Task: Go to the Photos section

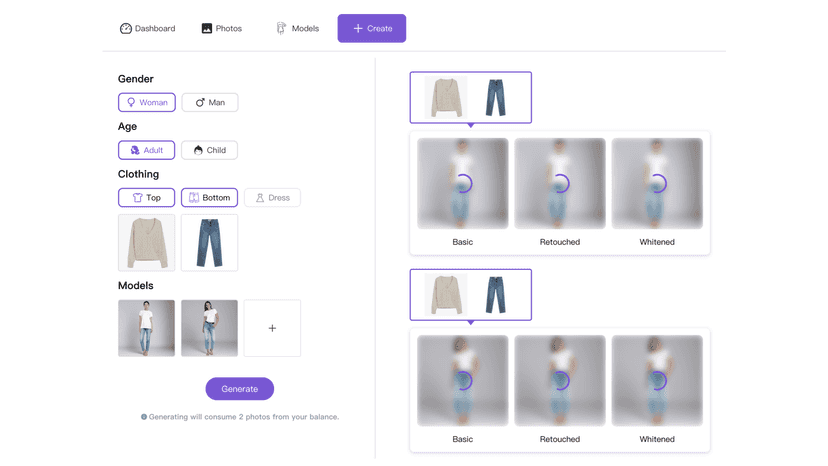Action: (222, 29)
